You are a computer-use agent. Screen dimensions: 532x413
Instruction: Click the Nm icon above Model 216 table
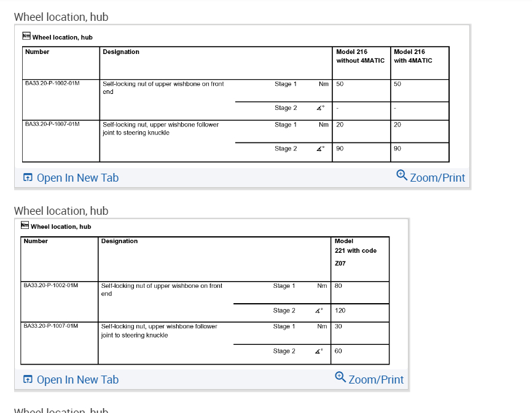(x=26, y=37)
